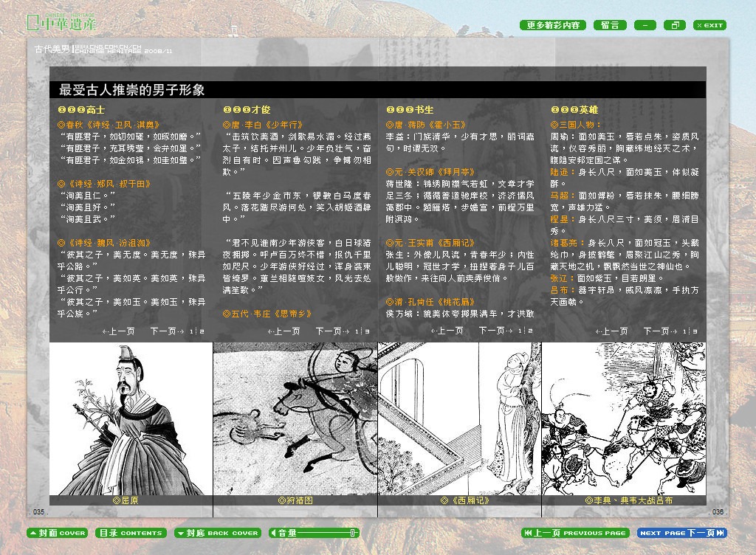Click 下一页 under the 书生 column
756x555 pixels.
[495, 331]
